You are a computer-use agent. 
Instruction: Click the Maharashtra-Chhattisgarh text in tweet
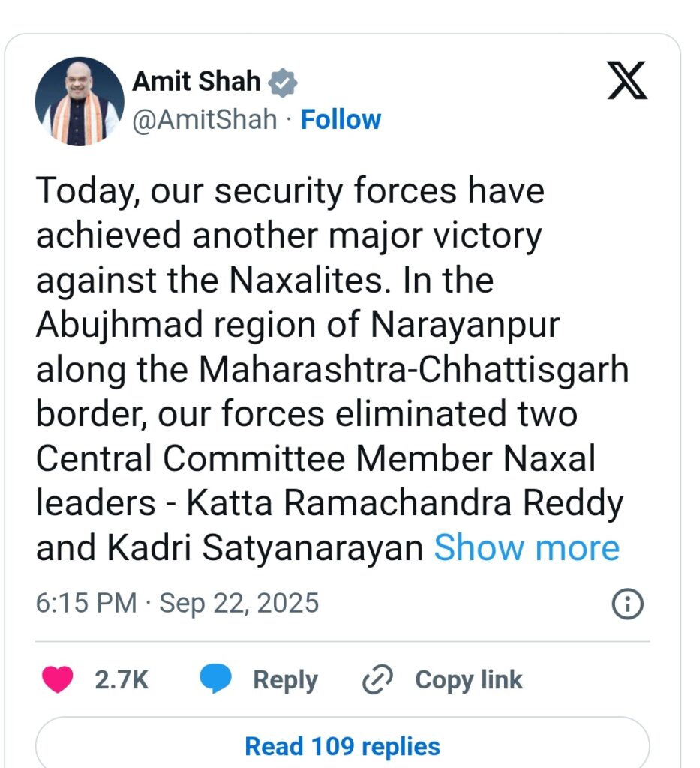pyautogui.click(x=413, y=369)
